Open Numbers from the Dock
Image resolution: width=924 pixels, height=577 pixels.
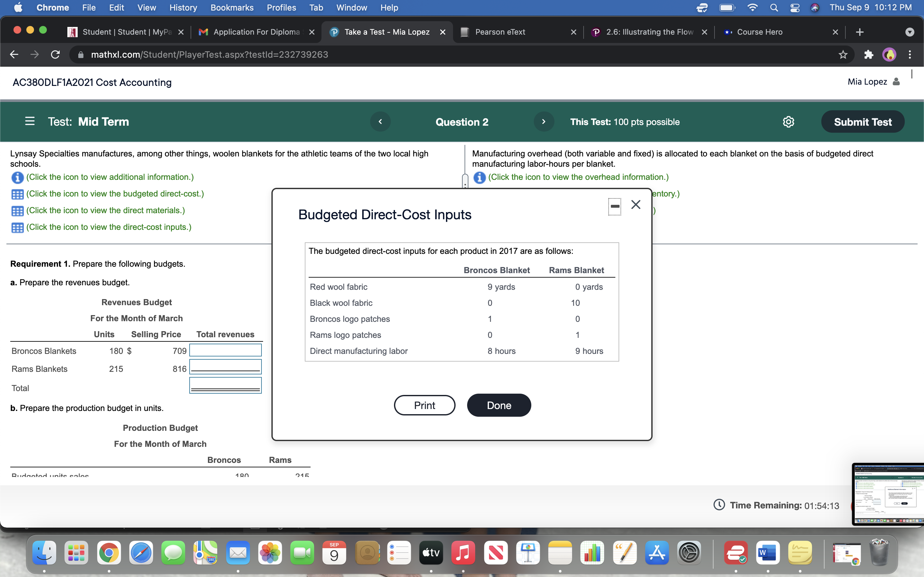(x=592, y=552)
